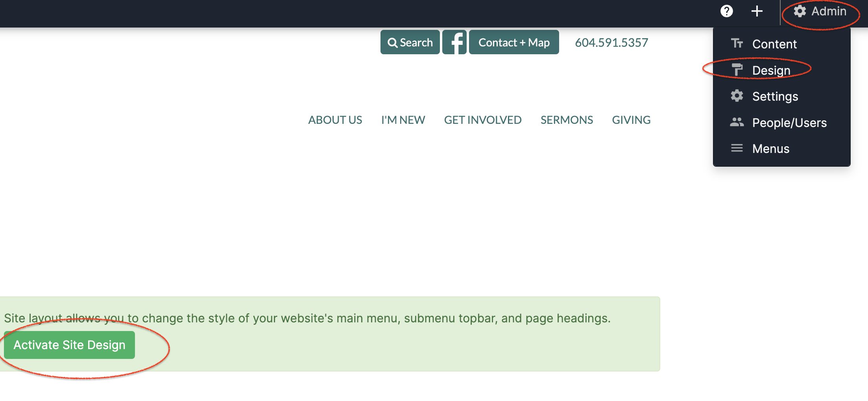Click the 'Site layout allows you' description text
This screenshot has height=401, width=868.
point(307,318)
